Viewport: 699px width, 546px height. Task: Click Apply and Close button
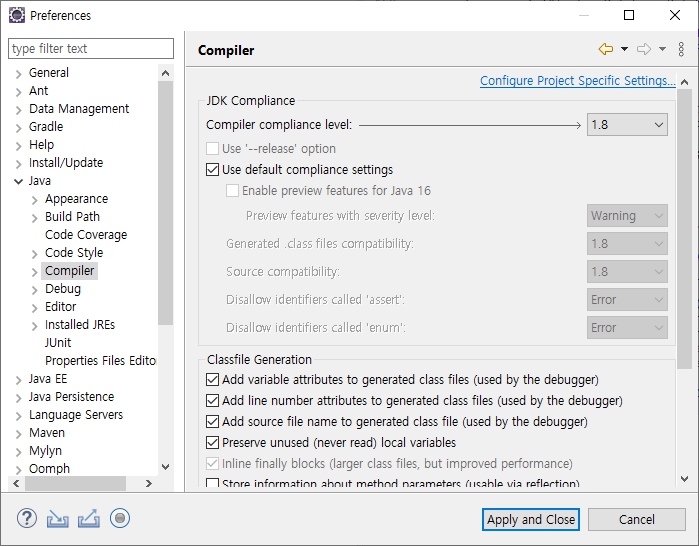(x=531, y=520)
